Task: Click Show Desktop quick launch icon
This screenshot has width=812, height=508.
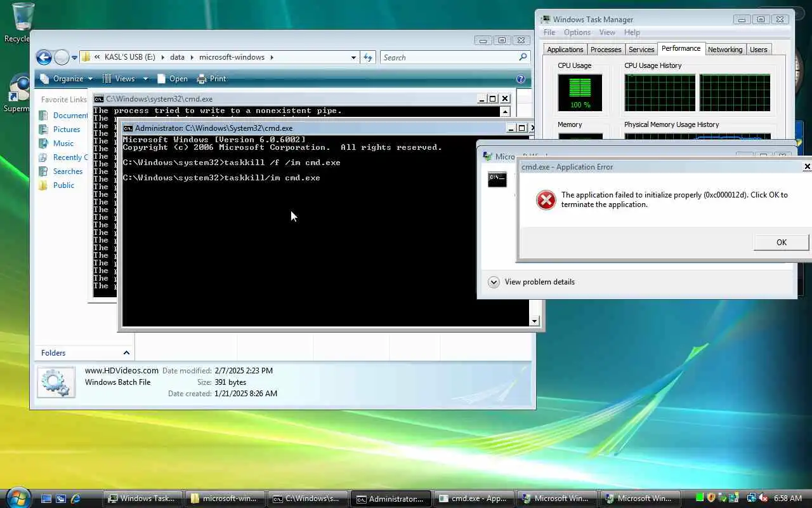Action: click(x=46, y=498)
